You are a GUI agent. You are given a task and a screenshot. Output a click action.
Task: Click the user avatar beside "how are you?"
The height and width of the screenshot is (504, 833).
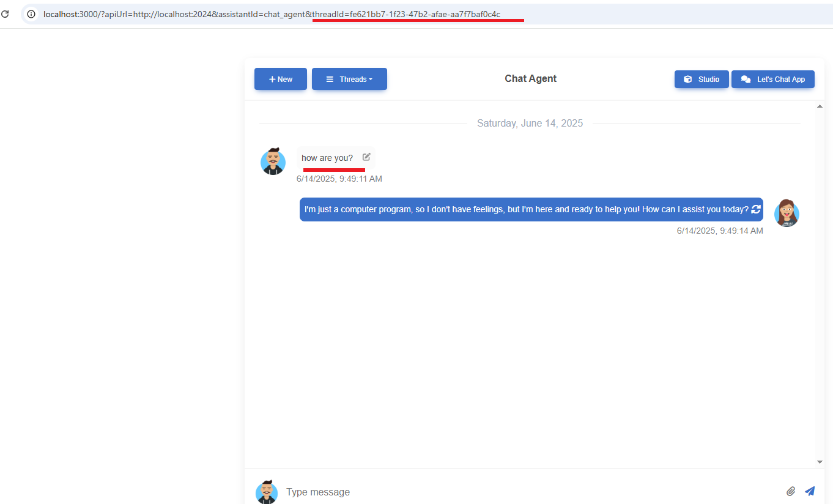(x=273, y=161)
